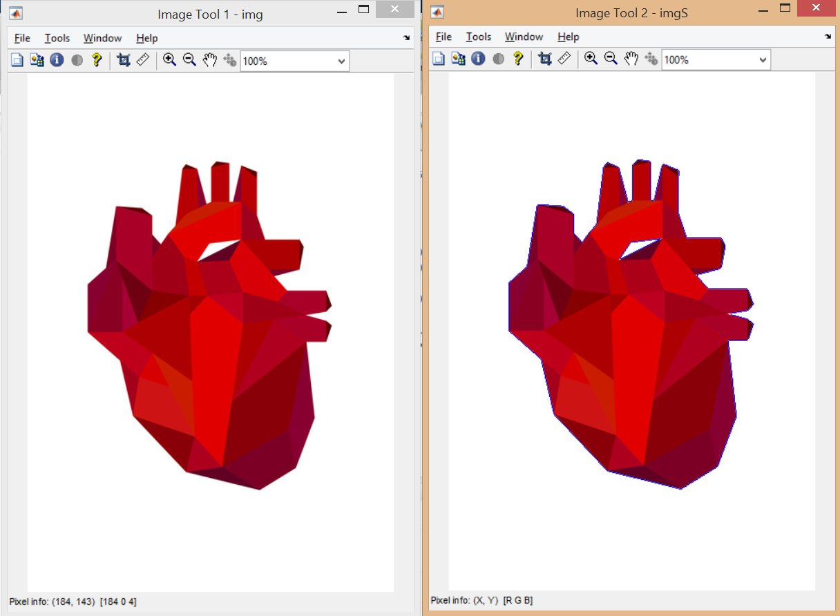Open the File menu in Image Tool 2

point(443,37)
